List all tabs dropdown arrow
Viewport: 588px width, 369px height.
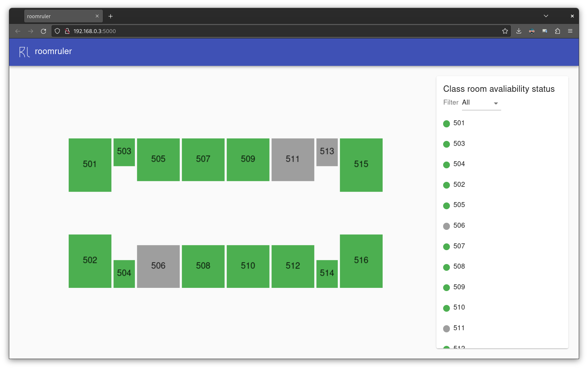[546, 16]
